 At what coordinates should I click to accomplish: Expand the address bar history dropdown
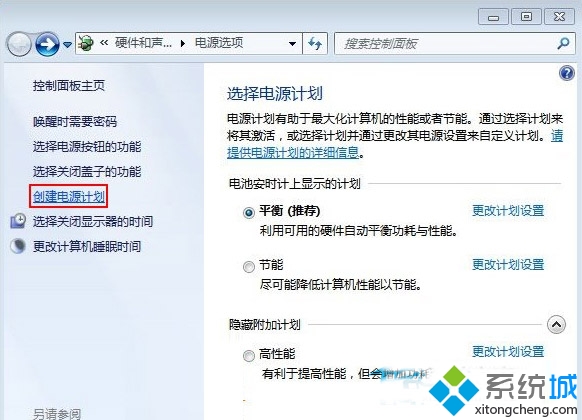pos(292,44)
